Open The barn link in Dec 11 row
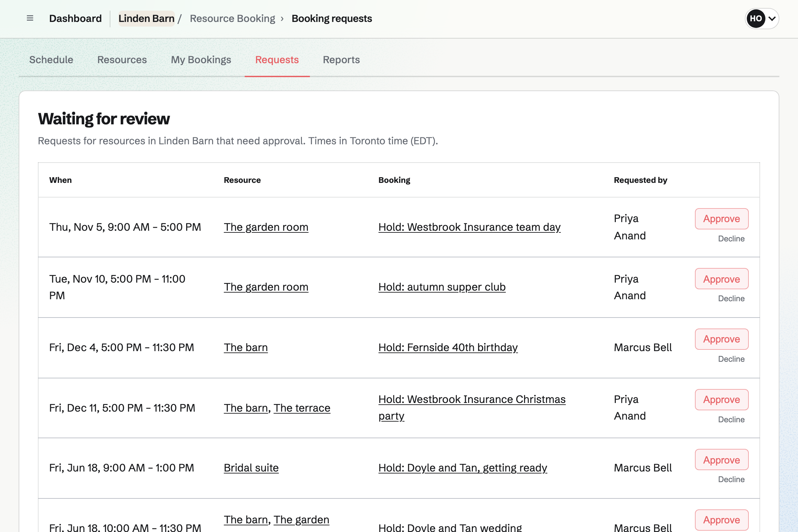Image resolution: width=798 pixels, height=532 pixels. click(x=246, y=408)
